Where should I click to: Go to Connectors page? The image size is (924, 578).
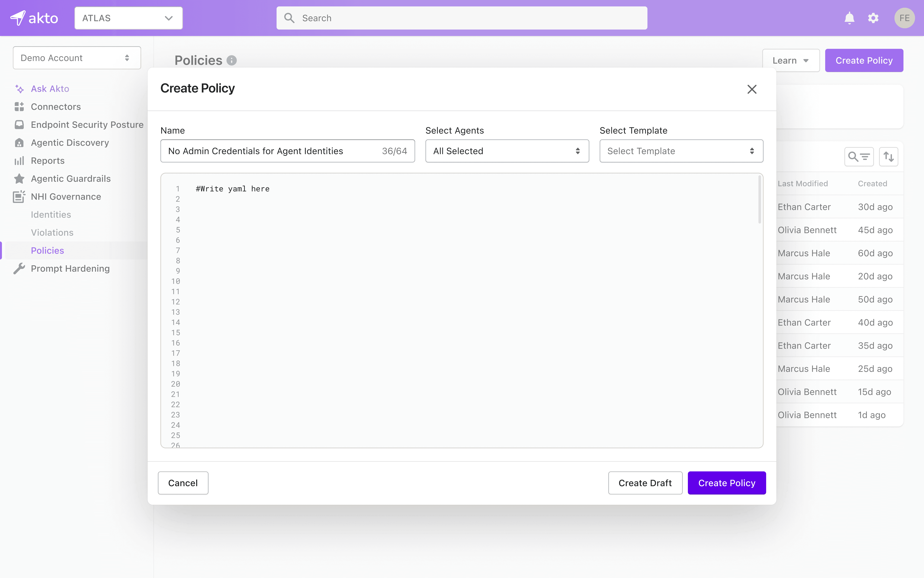coord(56,107)
